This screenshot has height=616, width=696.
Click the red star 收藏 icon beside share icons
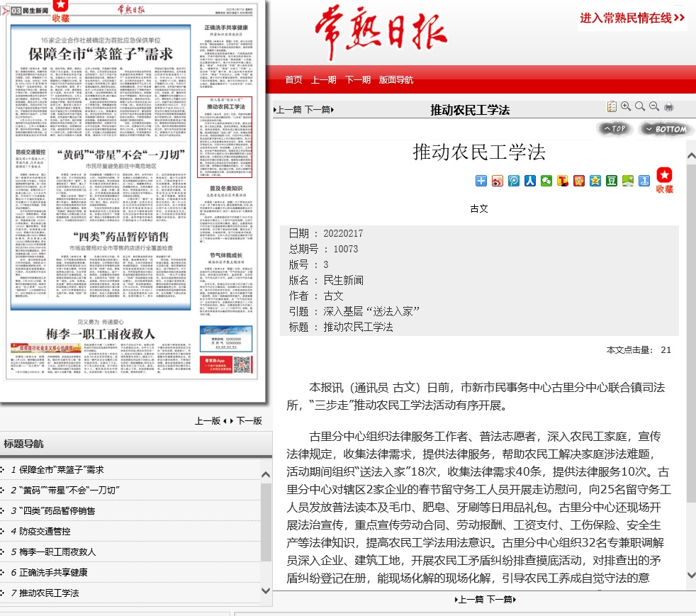coord(665,180)
